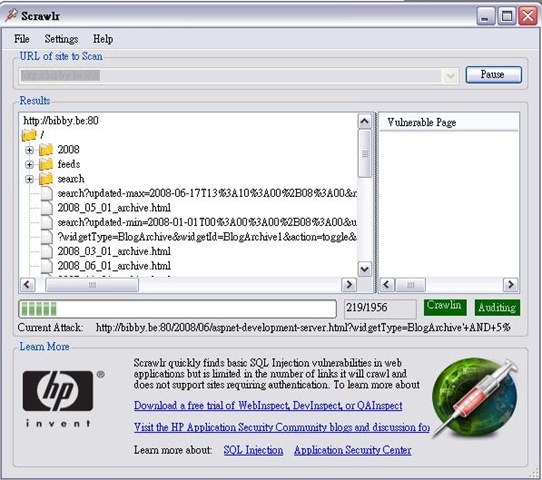The height and width of the screenshot is (480, 542).
Task: Click the Vulnerable Page column header
Action: tap(449, 122)
